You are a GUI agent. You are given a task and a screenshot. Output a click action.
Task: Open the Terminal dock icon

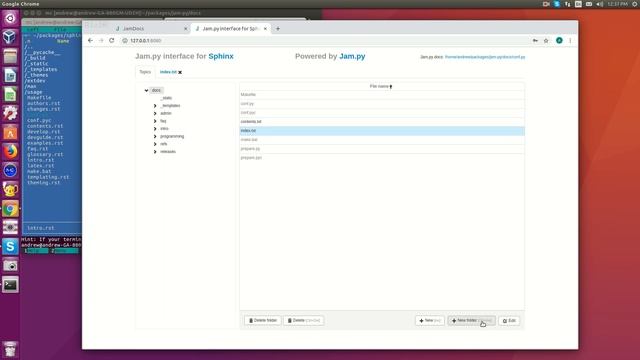(x=10, y=285)
